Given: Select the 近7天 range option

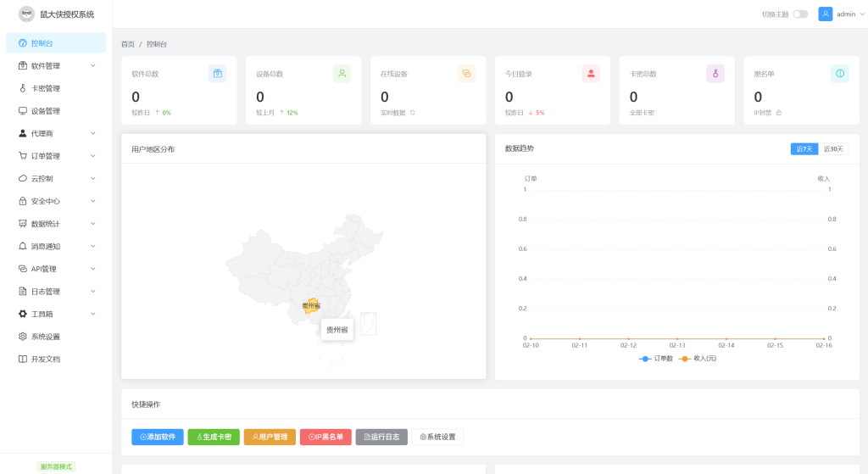Looking at the screenshot, I should pos(804,149).
